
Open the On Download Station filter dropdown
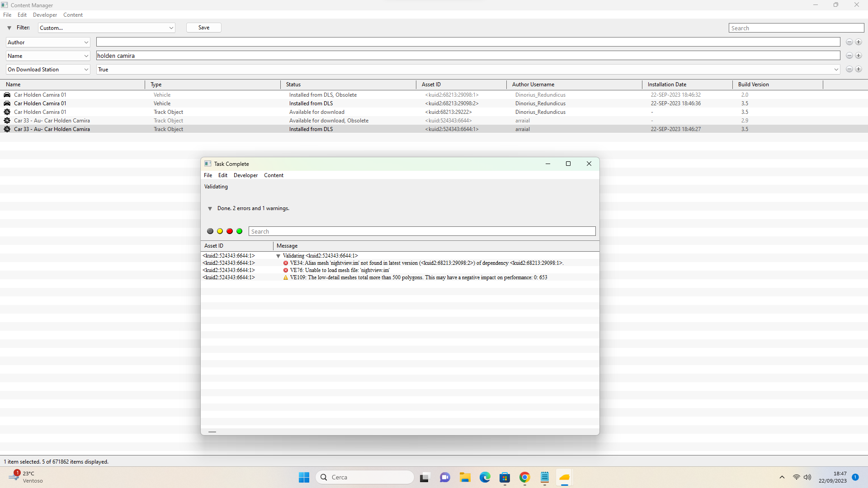[48, 69]
